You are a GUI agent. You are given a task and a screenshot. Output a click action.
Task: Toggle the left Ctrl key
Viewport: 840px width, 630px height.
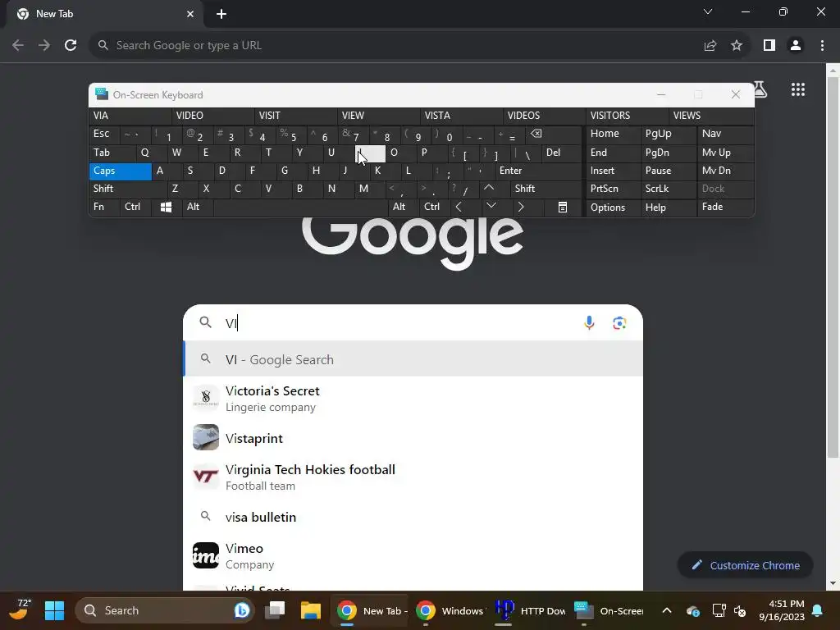point(136,207)
